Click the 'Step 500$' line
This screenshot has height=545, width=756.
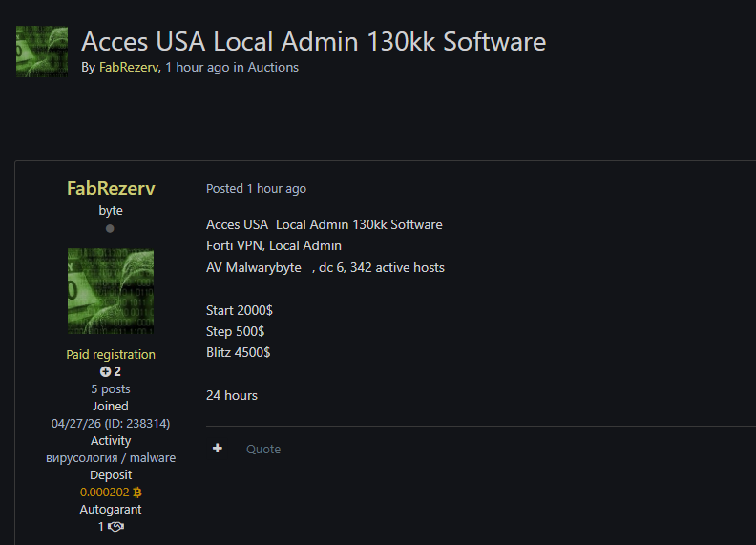235,332
